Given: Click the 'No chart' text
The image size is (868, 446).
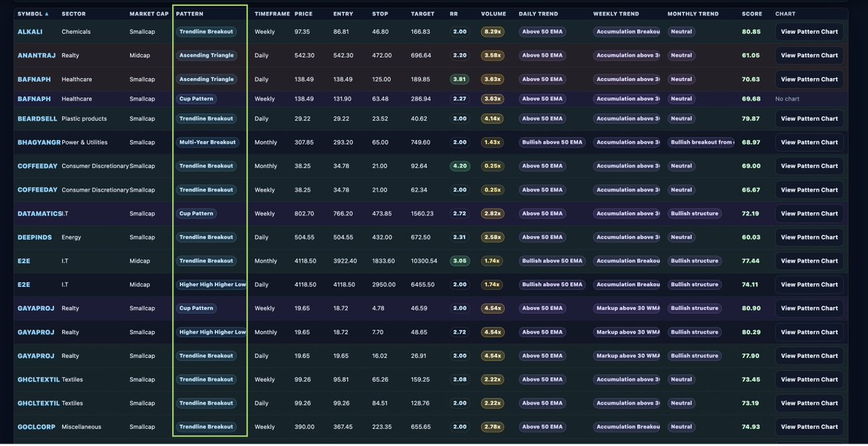Looking at the screenshot, I should (x=788, y=99).
